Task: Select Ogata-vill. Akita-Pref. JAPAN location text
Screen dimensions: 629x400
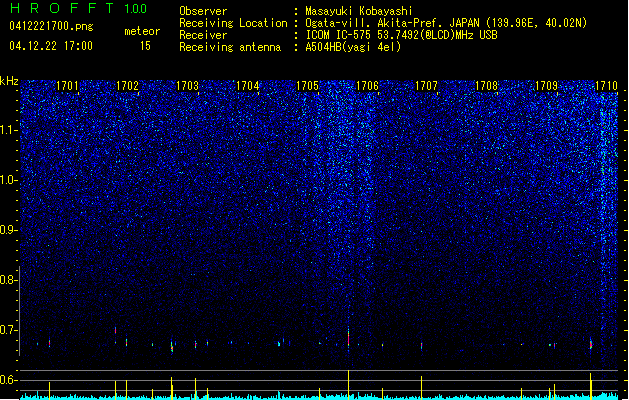Action: tap(446, 23)
